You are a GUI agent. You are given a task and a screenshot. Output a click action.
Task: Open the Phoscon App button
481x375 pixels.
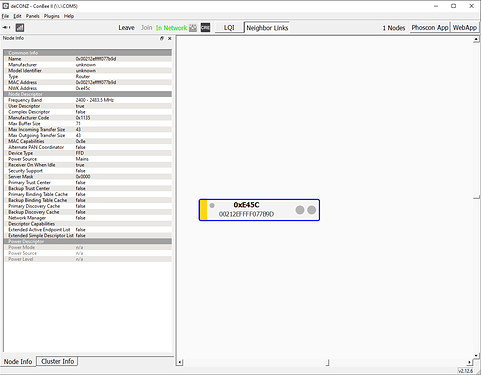(x=430, y=28)
